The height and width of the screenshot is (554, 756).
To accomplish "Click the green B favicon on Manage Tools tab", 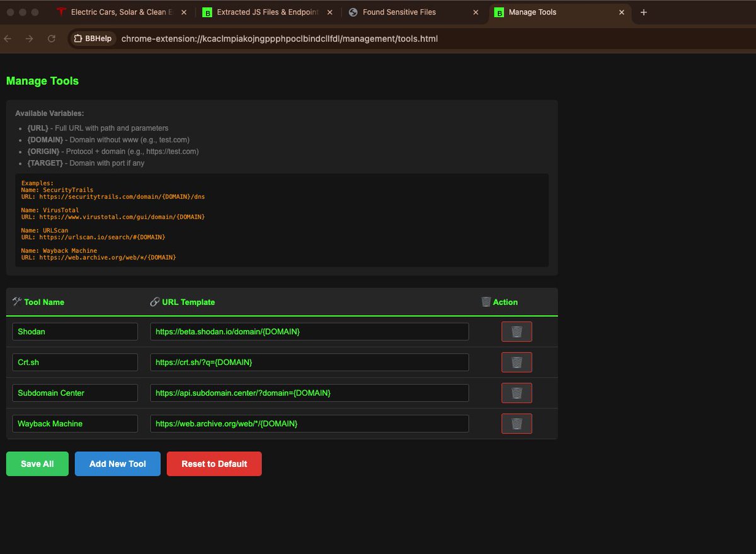I will click(x=499, y=12).
